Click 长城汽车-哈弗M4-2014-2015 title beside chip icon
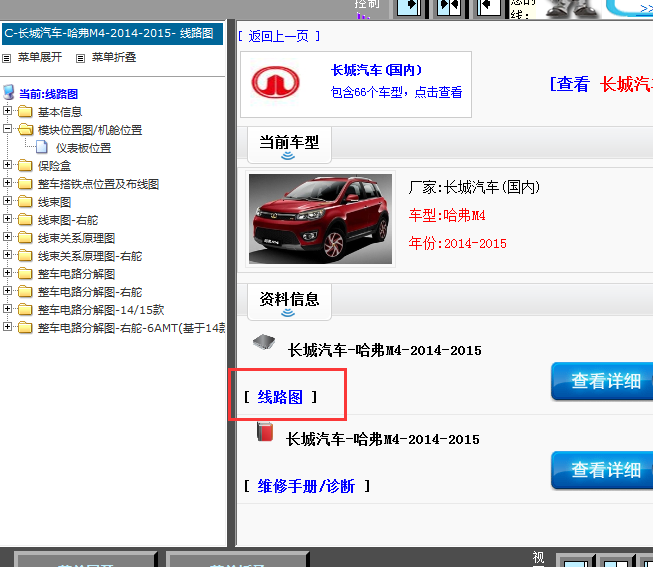This screenshot has width=653, height=567. [384, 350]
